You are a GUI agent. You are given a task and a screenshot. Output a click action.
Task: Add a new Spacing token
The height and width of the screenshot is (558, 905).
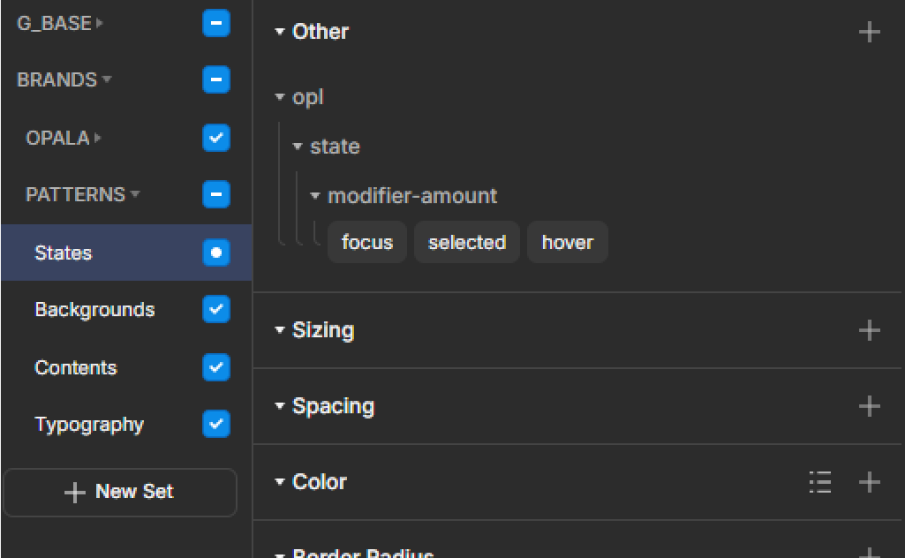coord(869,406)
